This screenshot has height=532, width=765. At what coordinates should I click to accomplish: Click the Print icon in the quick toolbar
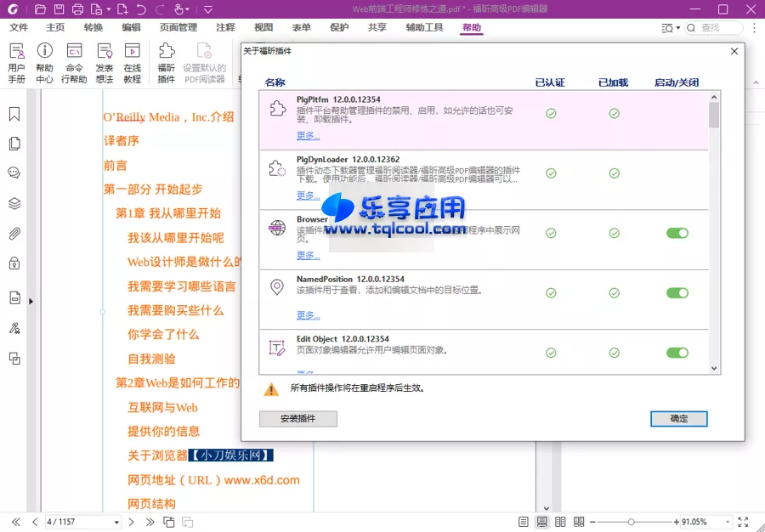77,8
